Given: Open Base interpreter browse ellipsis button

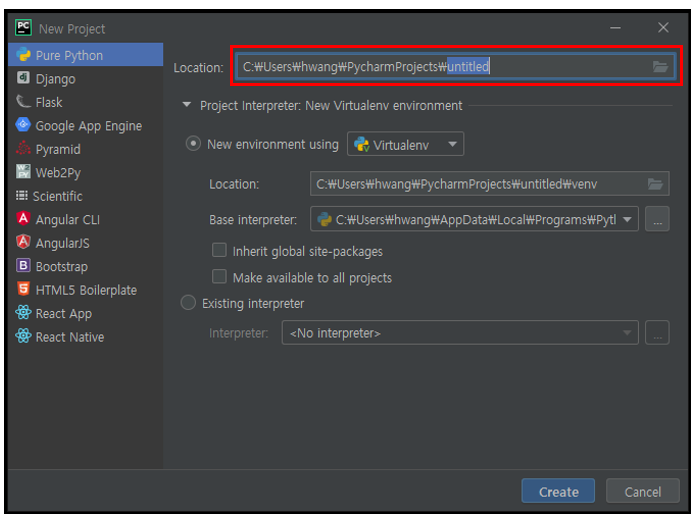Looking at the screenshot, I should [657, 219].
